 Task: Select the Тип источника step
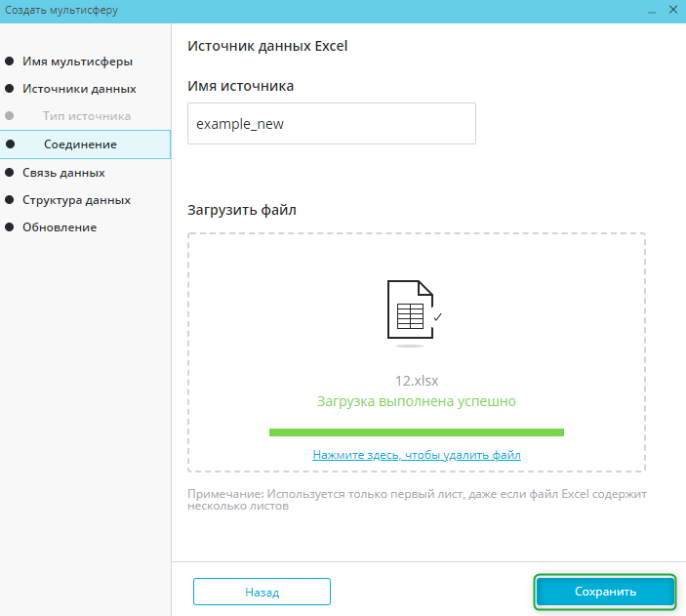point(87,116)
